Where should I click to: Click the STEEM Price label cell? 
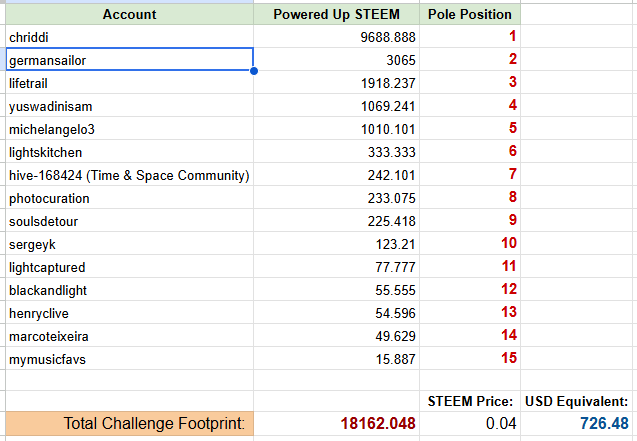[470, 401]
